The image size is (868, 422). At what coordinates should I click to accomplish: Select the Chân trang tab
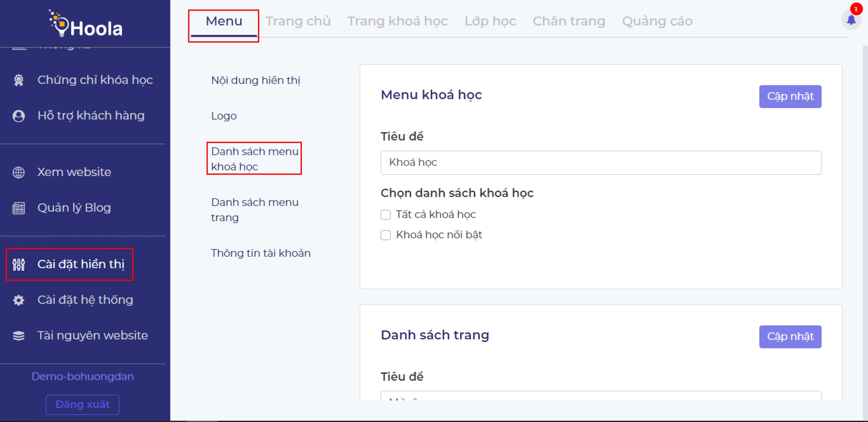point(568,21)
